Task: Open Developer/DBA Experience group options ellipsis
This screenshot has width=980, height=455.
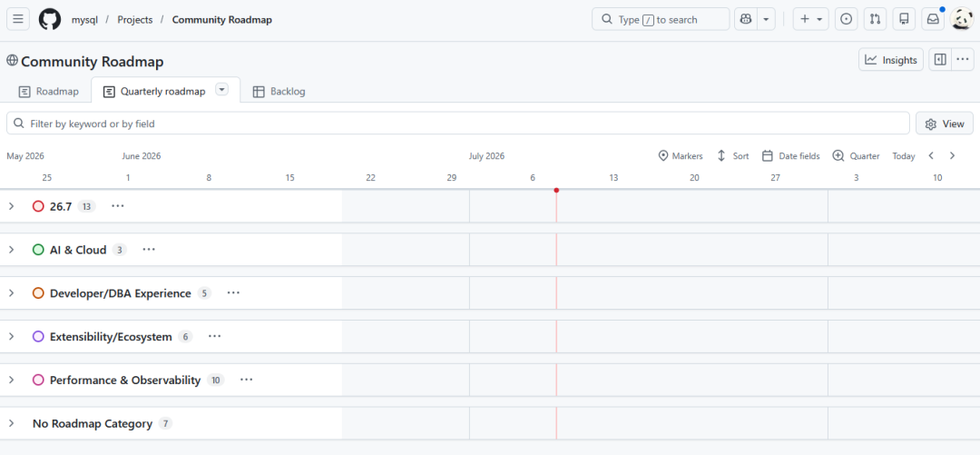Action: [233, 293]
